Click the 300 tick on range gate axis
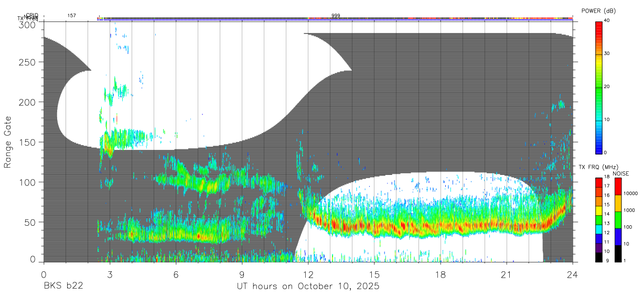 point(27,25)
